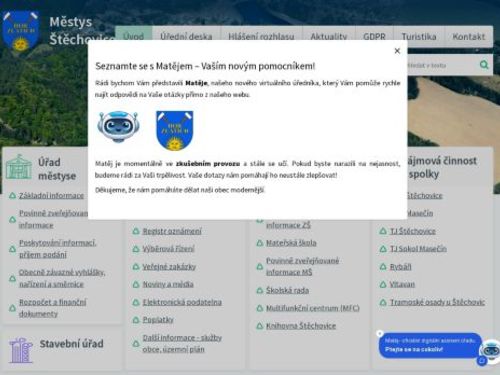This screenshot has width=500, height=375.
Task: Open the GDPR tab
Action: point(374,36)
